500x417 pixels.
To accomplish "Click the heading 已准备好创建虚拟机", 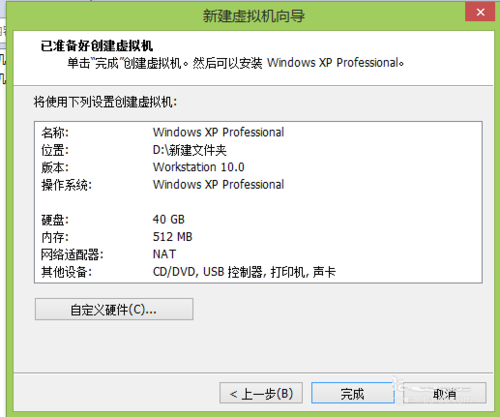I will [x=97, y=46].
